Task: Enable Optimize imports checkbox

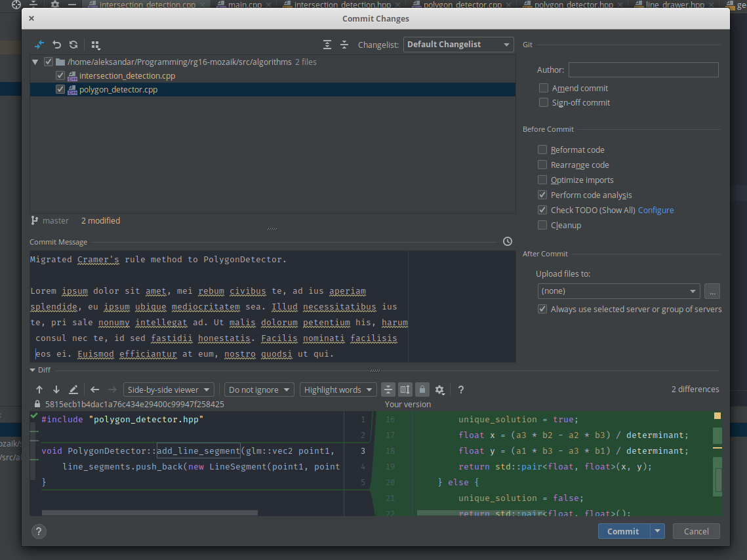Action: (x=542, y=180)
